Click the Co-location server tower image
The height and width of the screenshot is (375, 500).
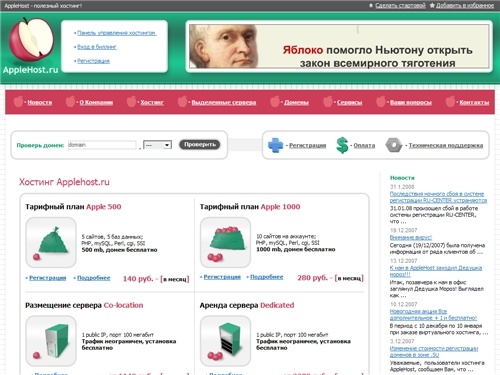[51, 341]
